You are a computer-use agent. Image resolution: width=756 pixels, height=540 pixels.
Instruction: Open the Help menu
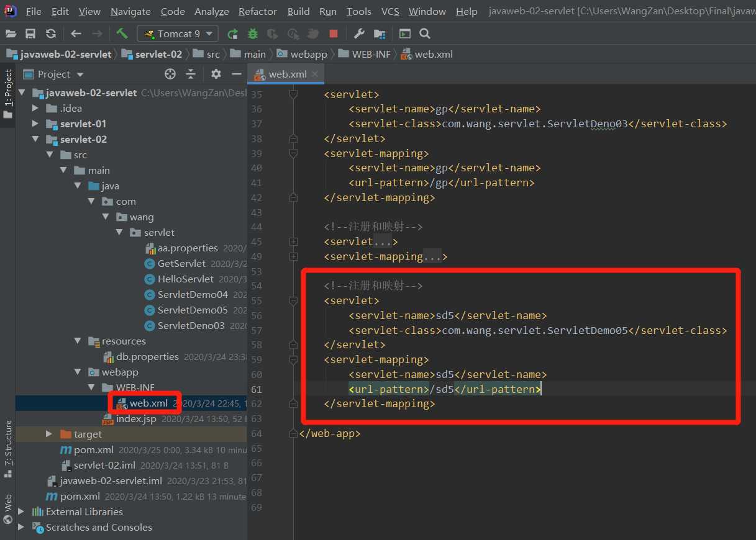[467, 12]
